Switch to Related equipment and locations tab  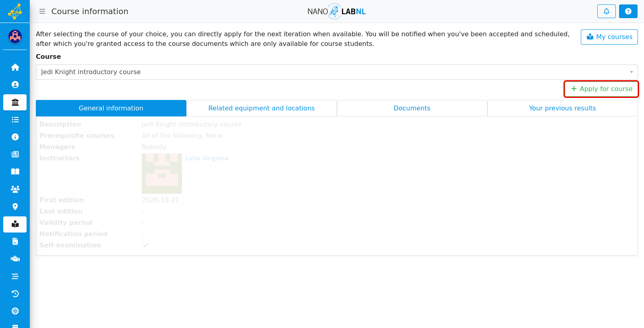262,108
